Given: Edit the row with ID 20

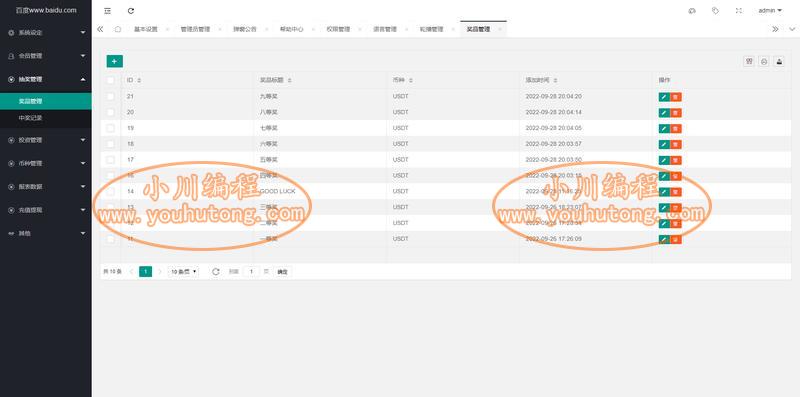Looking at the screenshot, I should (x=664, y=113).
